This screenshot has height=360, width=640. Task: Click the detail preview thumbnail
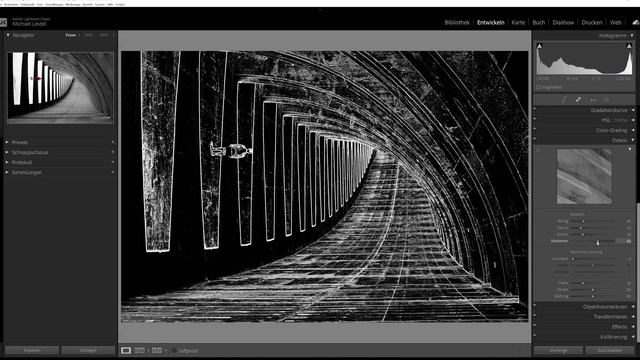[x=584, y=176]
